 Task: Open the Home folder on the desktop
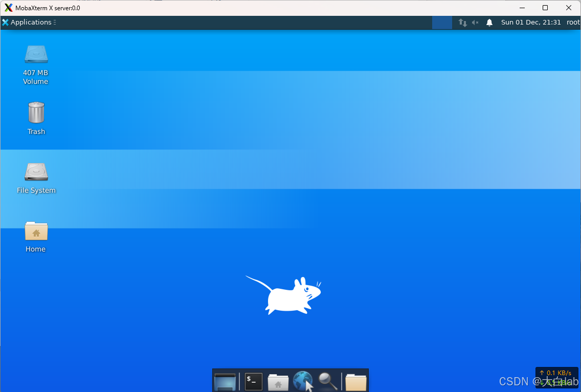(36, 231)
